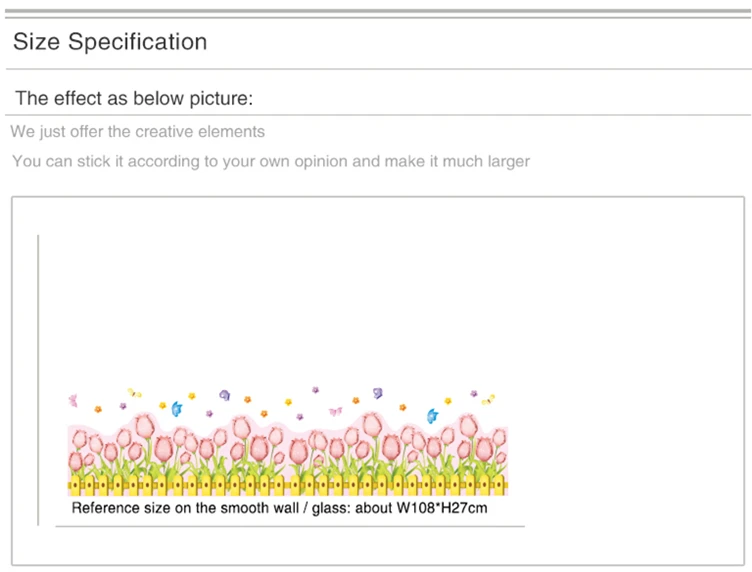
Task: Click the small pink butterfly in the middle
Action: pos(335,411)
